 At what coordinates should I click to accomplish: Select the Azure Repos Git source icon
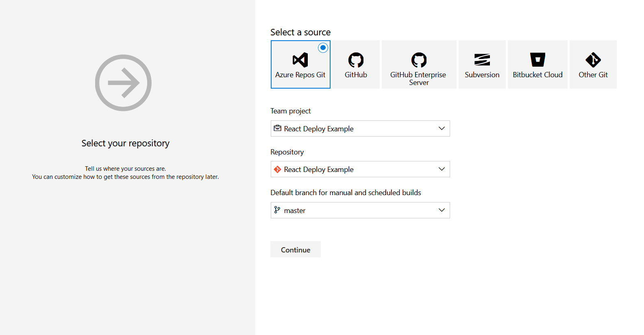point(300,60)
